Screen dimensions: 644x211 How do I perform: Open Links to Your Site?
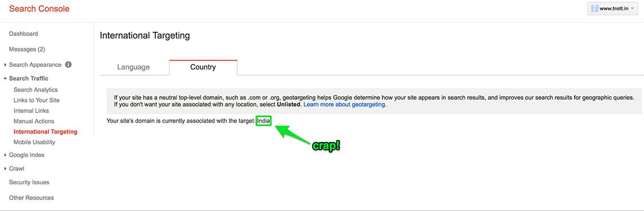(x=37, y=100)
